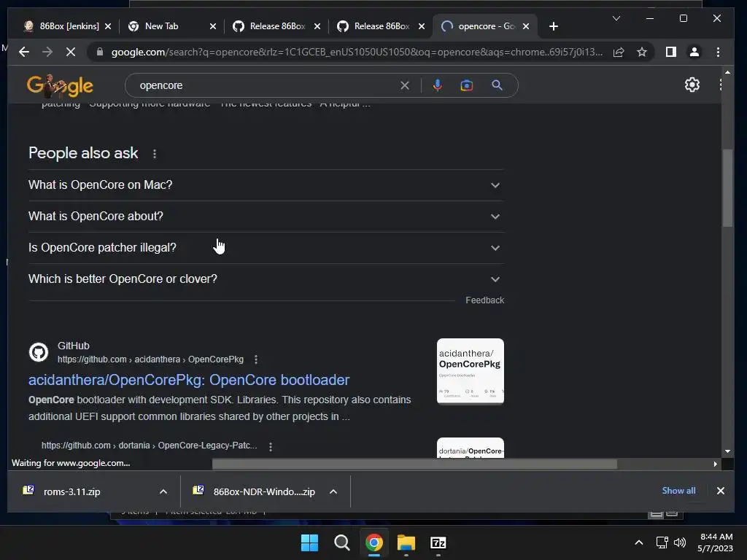The width and height of the screenshot is (747, 560).
Task: Submit search with the magnifier icon
Action: [497, 85]
